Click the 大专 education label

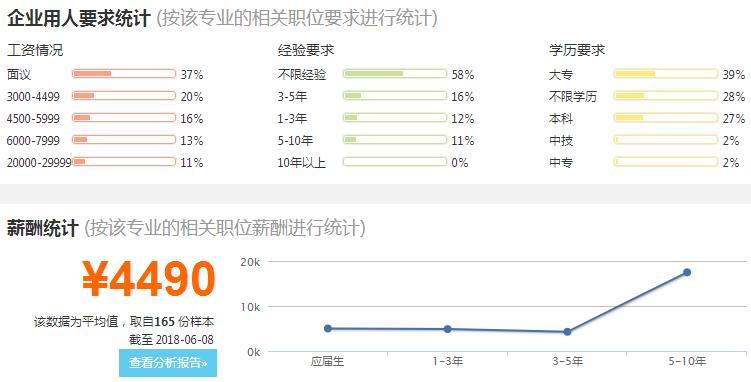(x=561, y=75)
